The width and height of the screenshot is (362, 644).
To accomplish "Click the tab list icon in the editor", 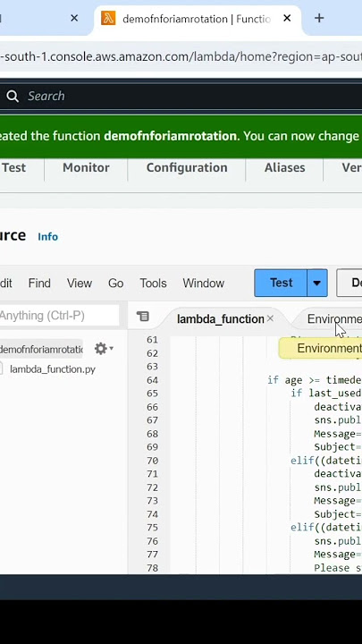I will (142, 317).
